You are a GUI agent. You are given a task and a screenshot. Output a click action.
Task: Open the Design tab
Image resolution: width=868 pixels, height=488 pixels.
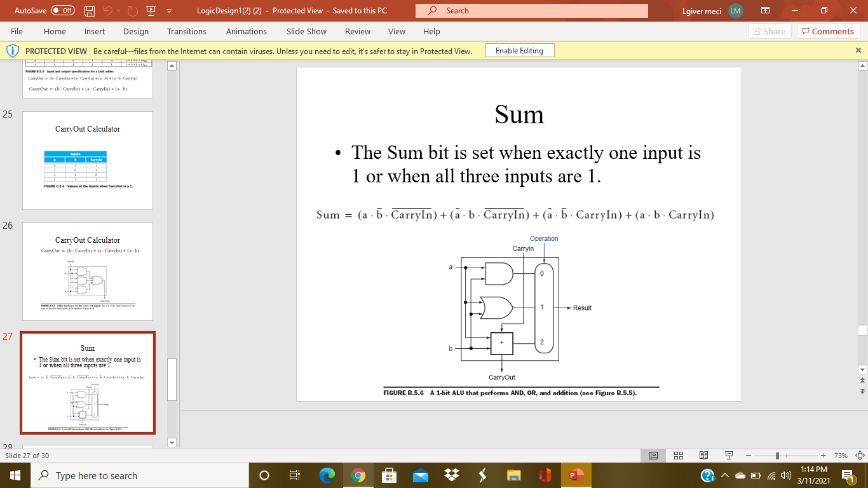point(136,31)
